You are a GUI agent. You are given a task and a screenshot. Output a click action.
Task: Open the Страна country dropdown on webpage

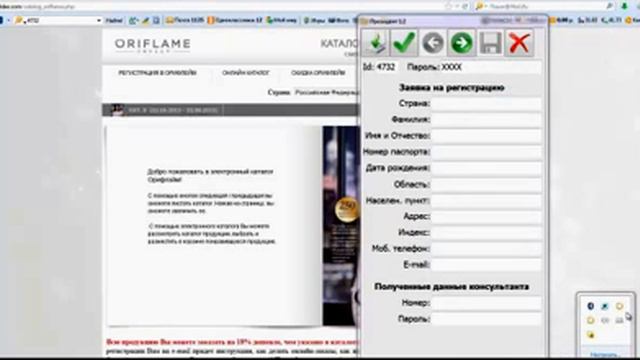point(327,93)
